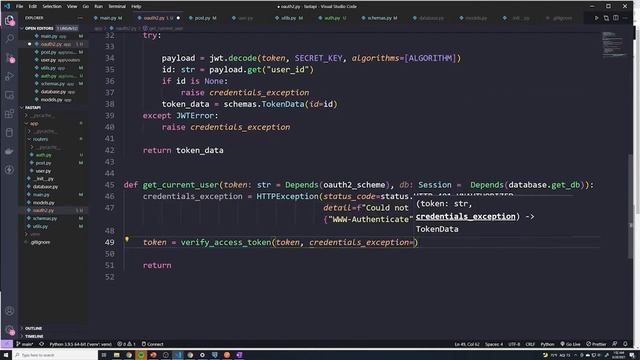
Task: Click the main git branch in the status bar
Action: (25, 344)
